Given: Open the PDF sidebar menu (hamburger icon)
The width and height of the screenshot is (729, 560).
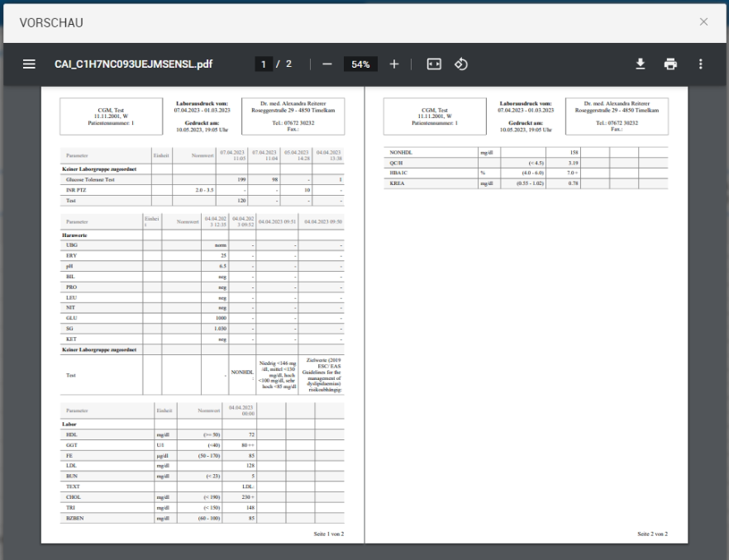Looking at the screenshot, I should click(x=29, y=64).
